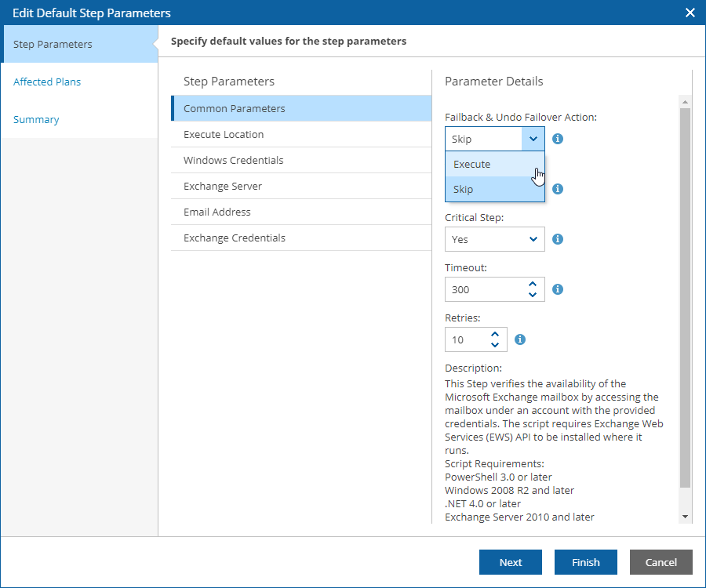This screenshot has height=588, width=706.
Task: Select Exchange Credentials parameter
Action: tap(301, 238)
